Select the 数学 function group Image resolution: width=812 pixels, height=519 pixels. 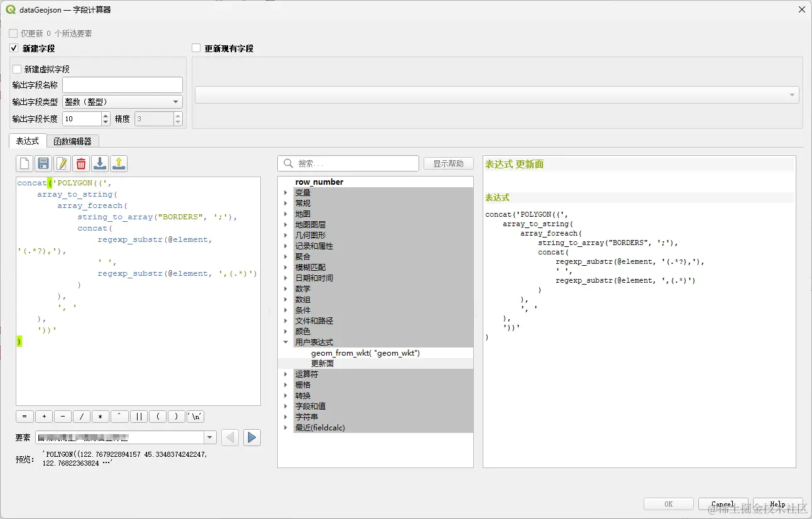[303, 289]
